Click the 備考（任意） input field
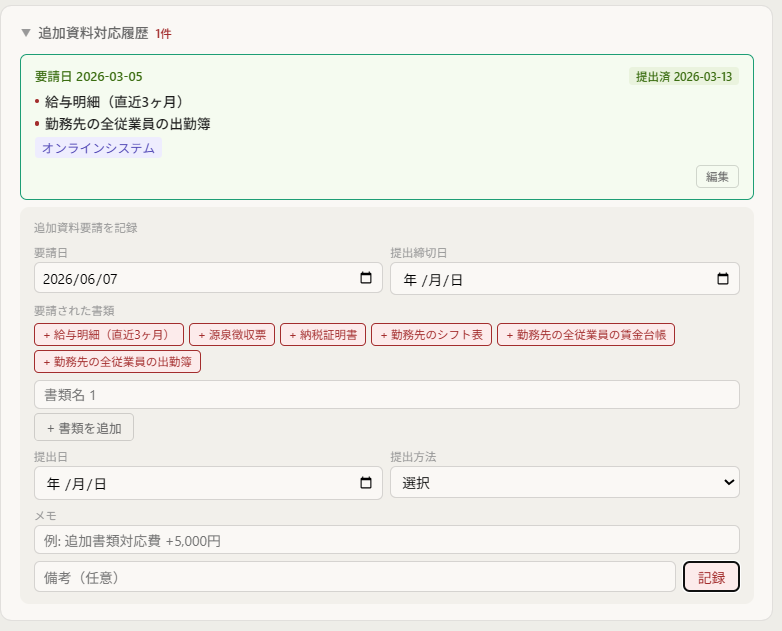The height and width of the screenshot is (631, 782). click(355, 577)
